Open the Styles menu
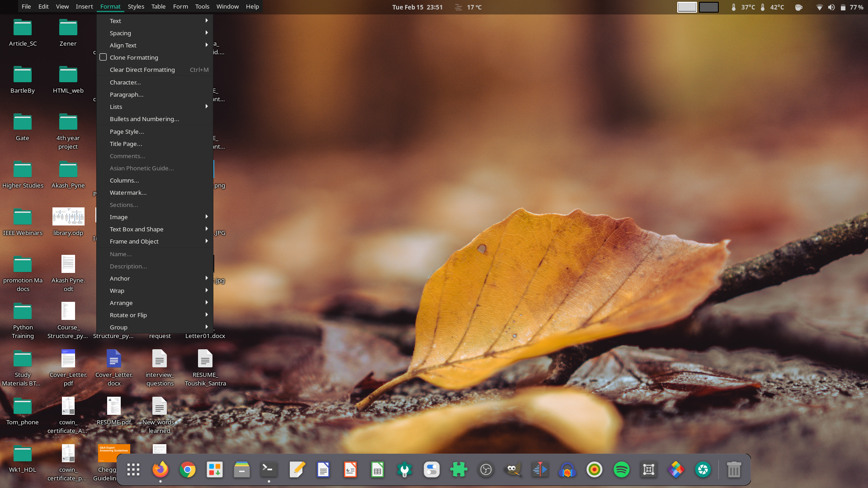This screenshot has width=868, height=488. pos(136,7)
